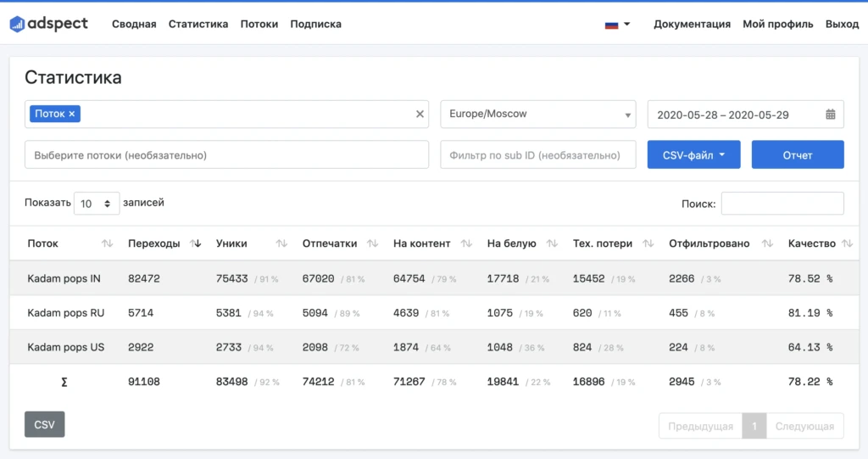Open Мой профиль
The height and width of the screenshot is (459, 868).
778,24
